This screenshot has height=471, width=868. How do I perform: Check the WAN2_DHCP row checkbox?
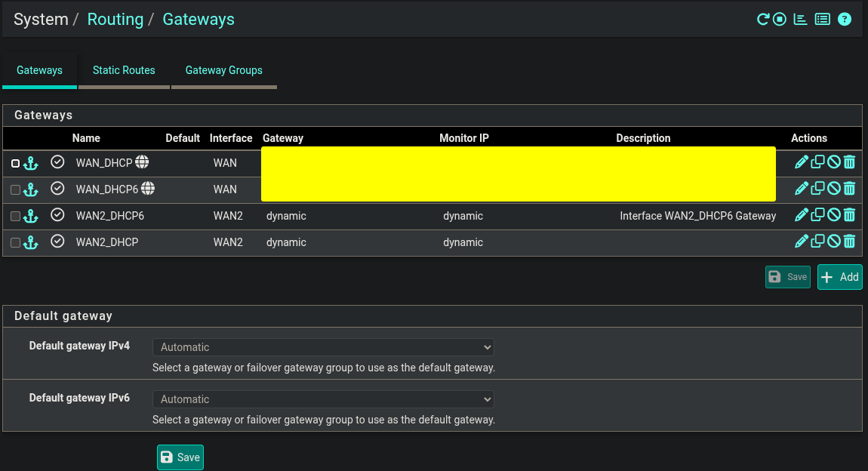pyautogui.click(x=16, y=242)
